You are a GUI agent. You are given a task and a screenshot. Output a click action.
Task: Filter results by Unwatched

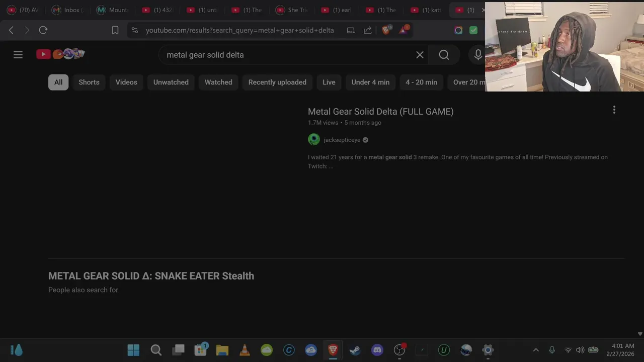click(171, 82)
